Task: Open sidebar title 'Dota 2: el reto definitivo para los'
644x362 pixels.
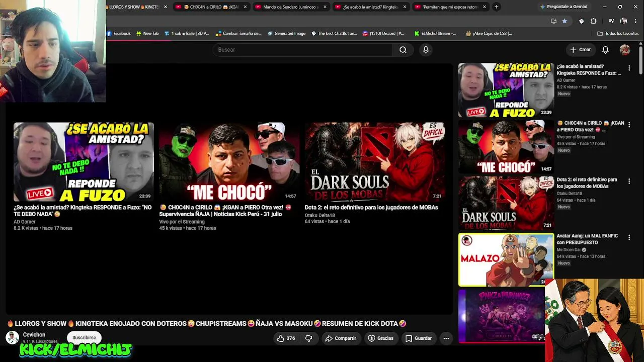Action: click(x=587, y=183)
